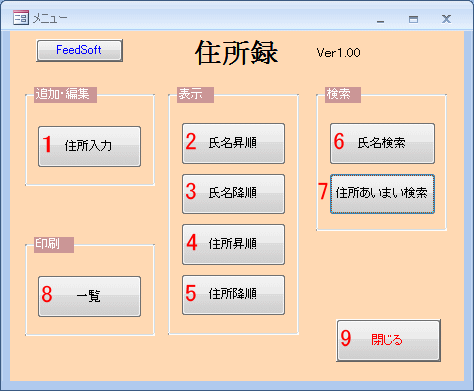Show list sorted by 氏名降順
This screenshot has width=474, height=391.
point(233,194)
